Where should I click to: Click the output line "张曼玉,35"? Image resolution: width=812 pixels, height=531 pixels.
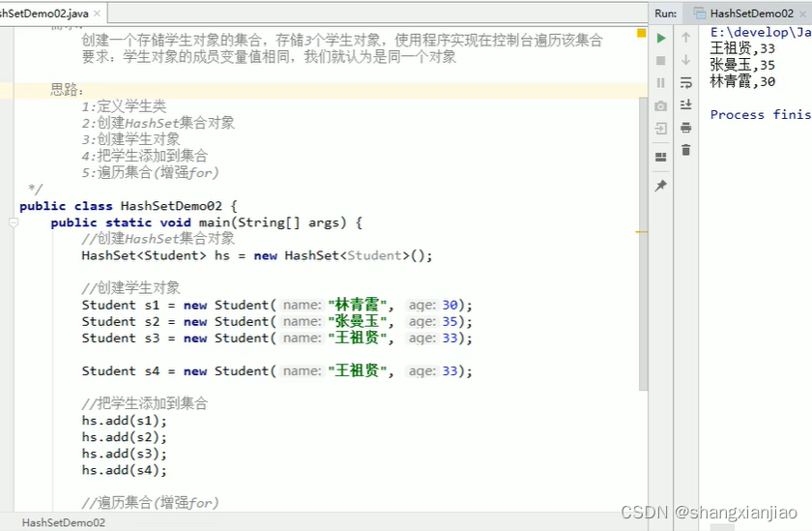tap(742, 65)
